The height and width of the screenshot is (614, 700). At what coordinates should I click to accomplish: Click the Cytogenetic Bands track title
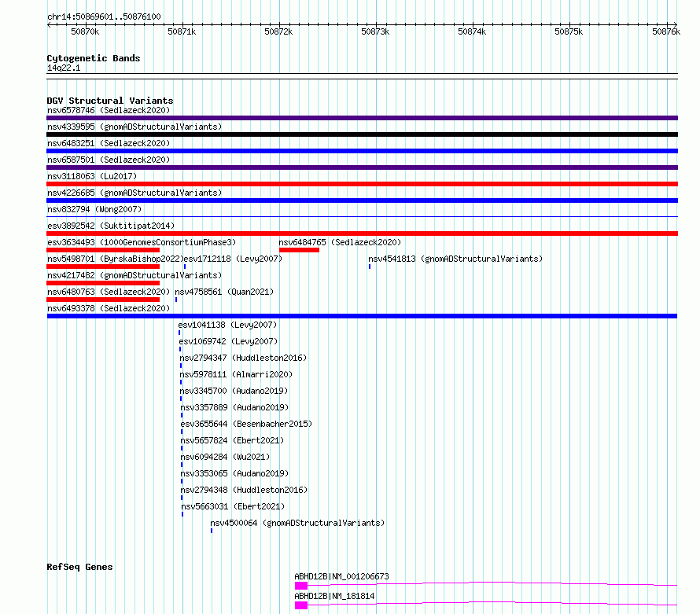[x=94, y=58]
